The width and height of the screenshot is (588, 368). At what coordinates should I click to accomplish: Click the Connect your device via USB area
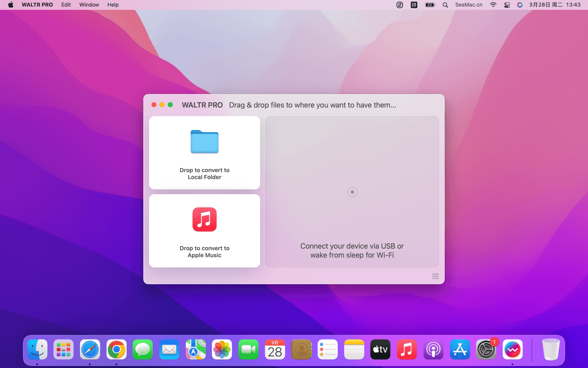352,250
